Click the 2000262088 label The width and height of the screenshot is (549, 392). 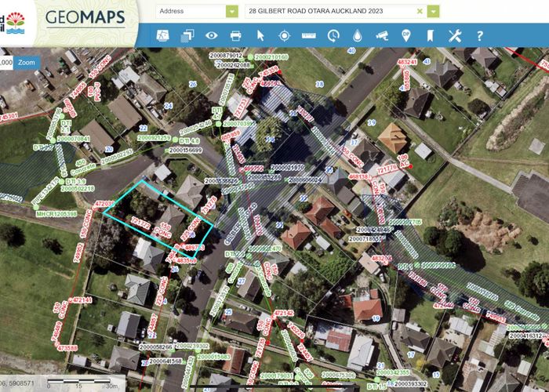pyautogui.click(x=234, y=65)
